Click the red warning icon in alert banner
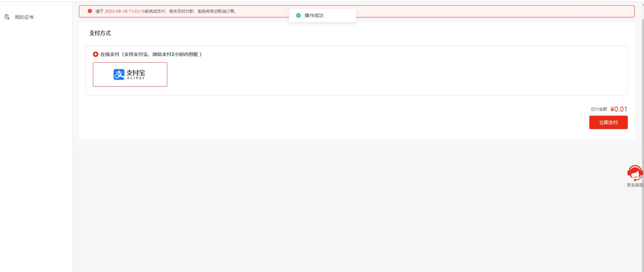644x272 pixels. pyautogui.click(x=90, y=11)
